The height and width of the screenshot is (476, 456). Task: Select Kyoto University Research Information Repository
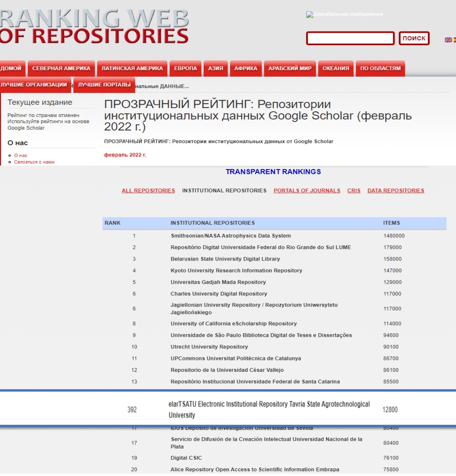click(274, 270)
